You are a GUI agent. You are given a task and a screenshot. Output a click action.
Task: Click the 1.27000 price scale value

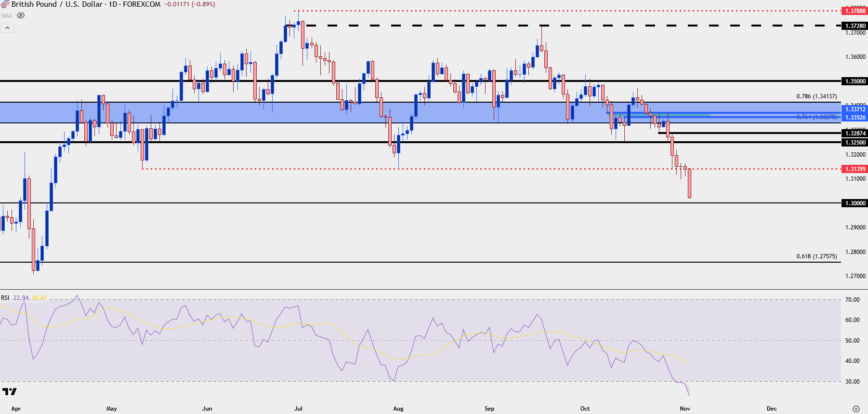(x=855, y=276)
